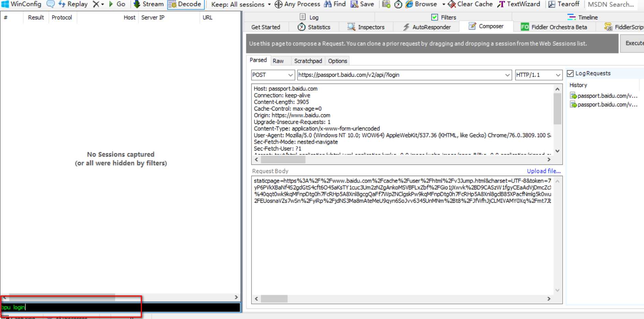Open the HTTP/1.1 version dropdown
The height and width of the screenshot is (319, 644).
click(x=558, y=75)
